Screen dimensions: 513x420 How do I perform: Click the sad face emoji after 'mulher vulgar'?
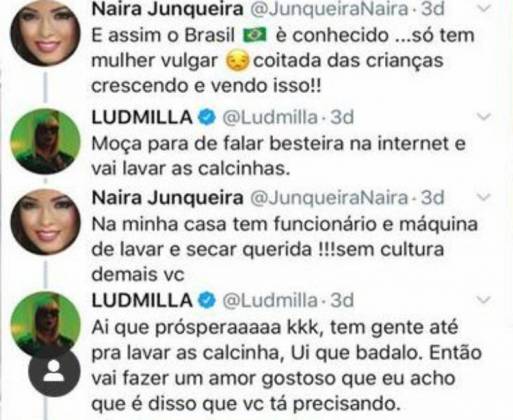tap(238, 62)
